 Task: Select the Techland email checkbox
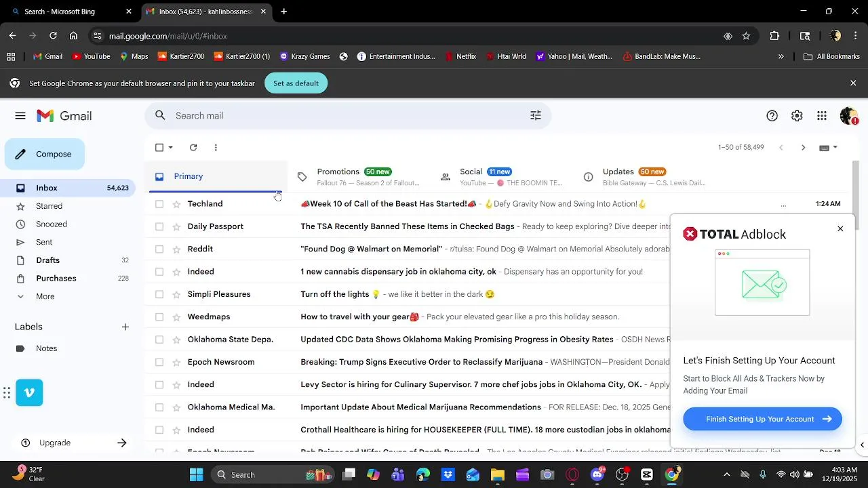(159, 204)
